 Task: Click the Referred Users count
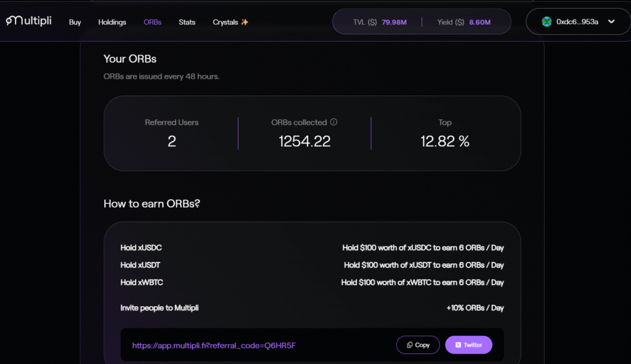tap(171, 142)
